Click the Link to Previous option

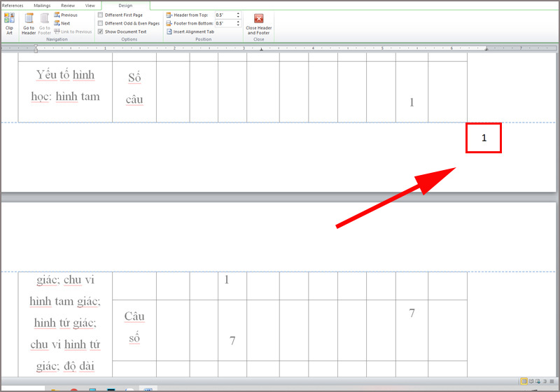click(73, 31)
